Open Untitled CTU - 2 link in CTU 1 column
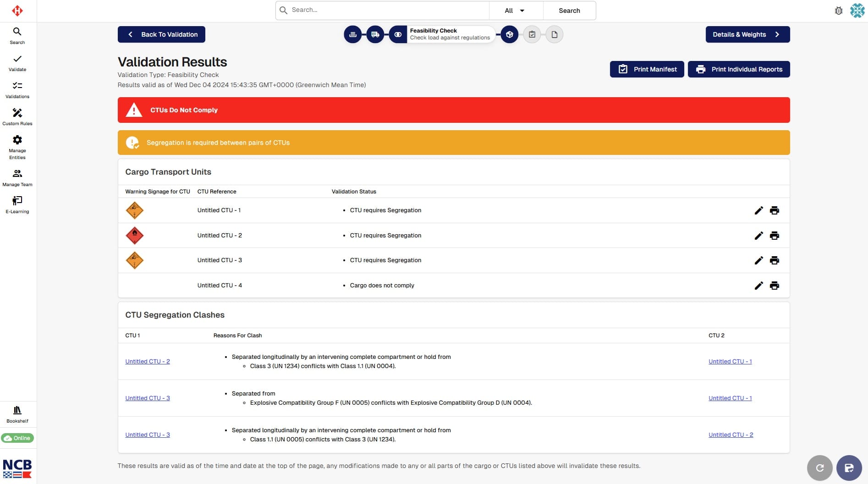The width and height of the screenshot is (868, 484). point(148,362)
